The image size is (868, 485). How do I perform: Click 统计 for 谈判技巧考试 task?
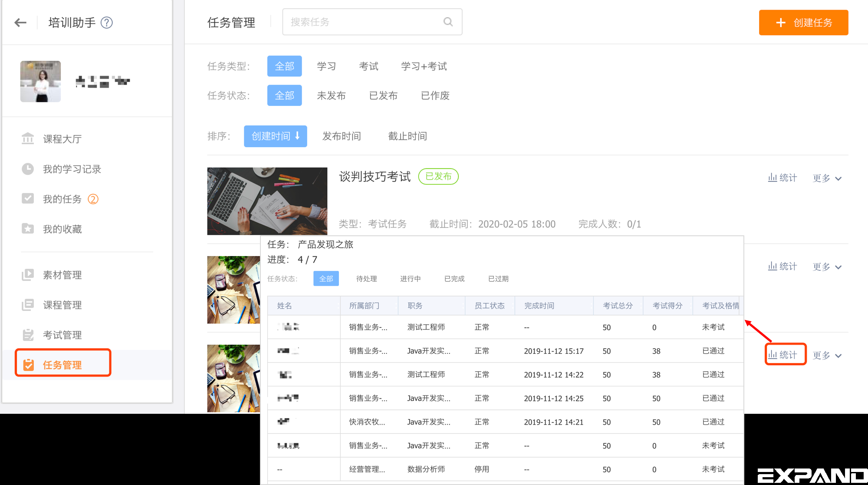tap(783, 178)
